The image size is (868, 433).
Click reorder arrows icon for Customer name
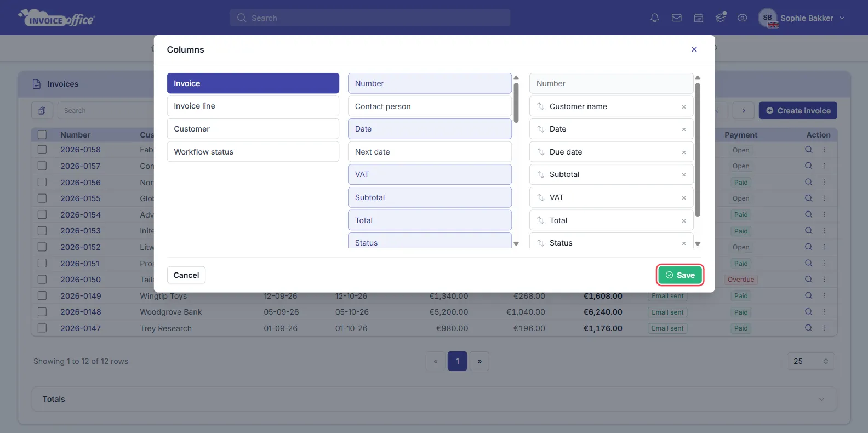tap(541, 106)
